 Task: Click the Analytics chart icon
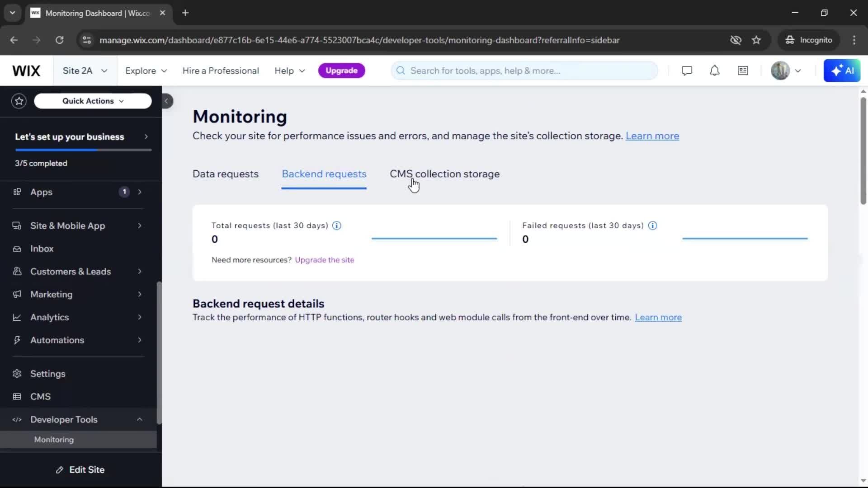17,318
